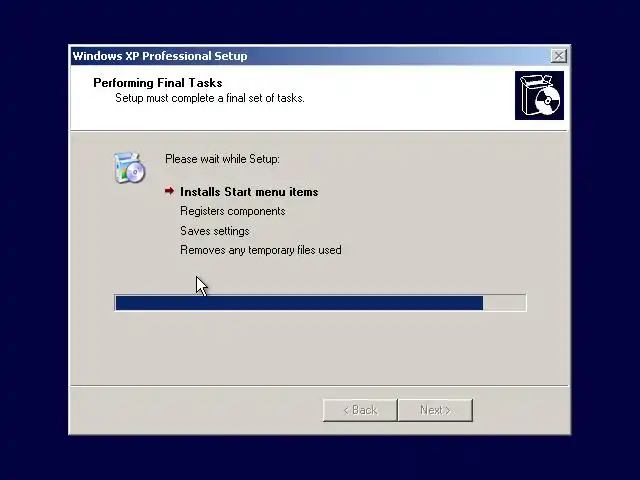Click the Next button
Viewport: 640px width, 480px height.
click(435, 410)
